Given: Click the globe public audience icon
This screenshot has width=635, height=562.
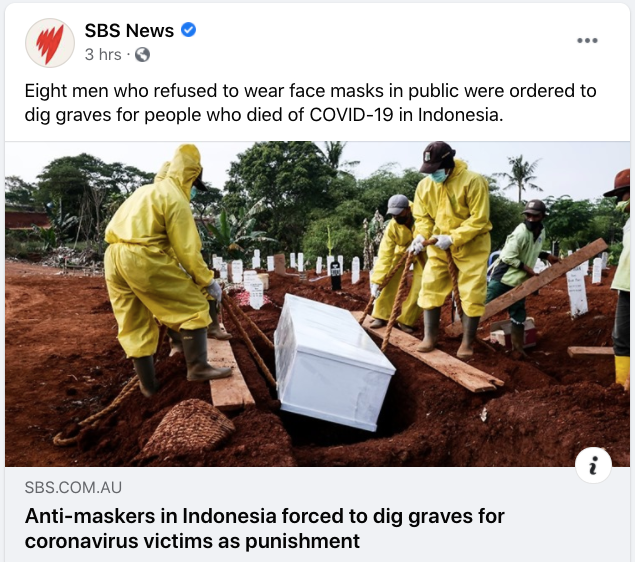Looking at the screenshot, I should tap(142, 55).
